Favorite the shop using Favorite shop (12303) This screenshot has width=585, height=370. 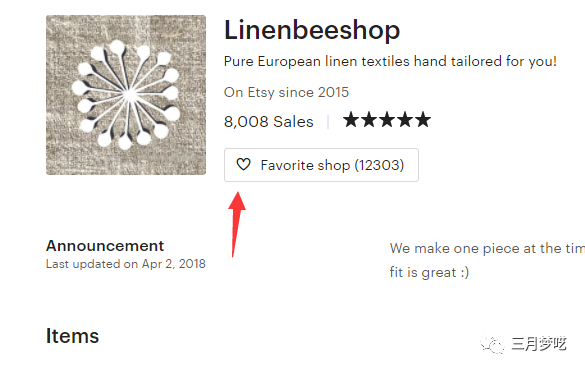click(321, 165)
